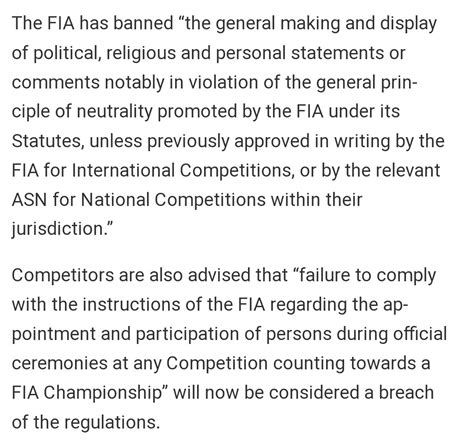Click the phrase "failure to comply"

(367, 276)
